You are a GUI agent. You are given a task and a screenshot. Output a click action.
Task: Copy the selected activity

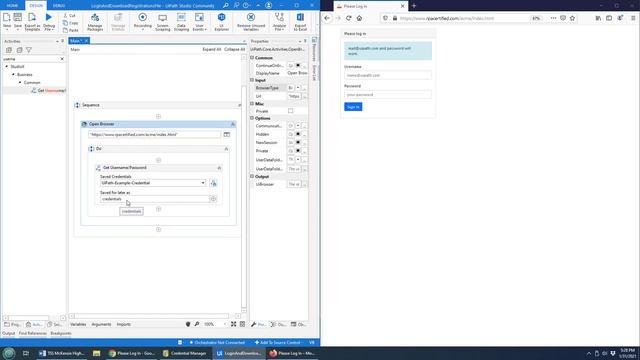tap(71, 23)
